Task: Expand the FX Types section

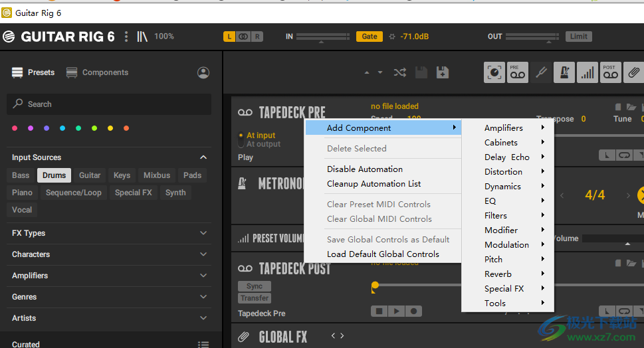Action: click(203, 233)
